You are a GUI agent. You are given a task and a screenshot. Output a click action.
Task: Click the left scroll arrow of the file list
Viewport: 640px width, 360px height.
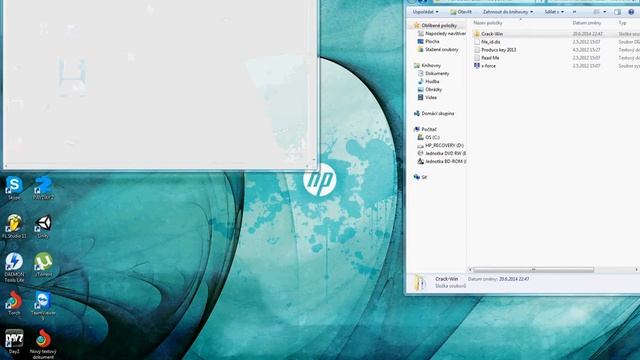[x=470, y=270]
